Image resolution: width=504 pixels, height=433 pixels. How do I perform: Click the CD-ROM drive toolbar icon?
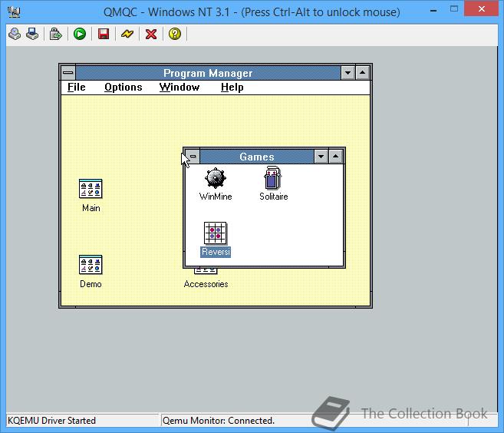pos(15,34)
